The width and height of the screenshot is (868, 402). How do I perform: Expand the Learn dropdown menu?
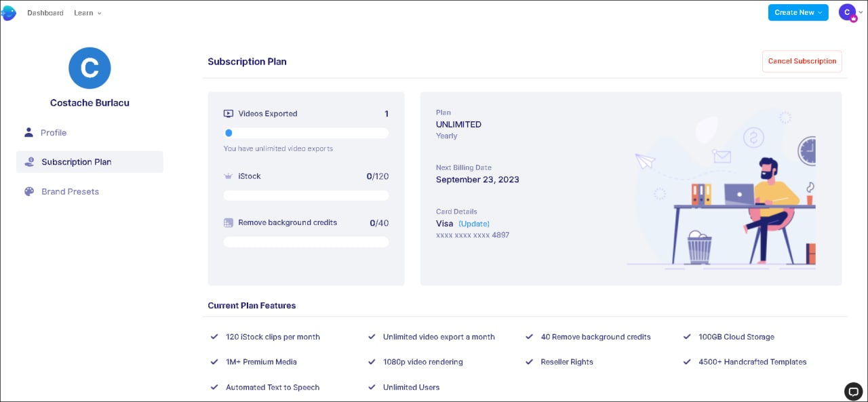coord(87,13)
